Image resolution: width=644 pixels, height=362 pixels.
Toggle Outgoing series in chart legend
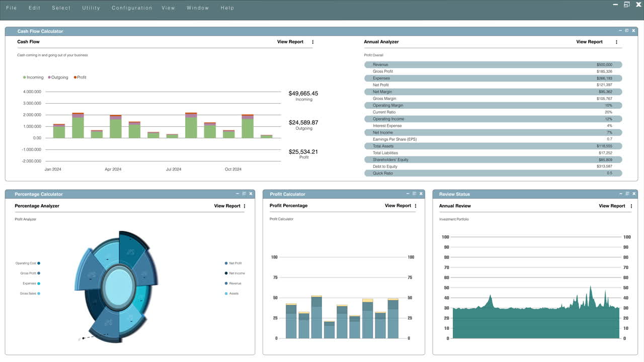tap(58, 77)
